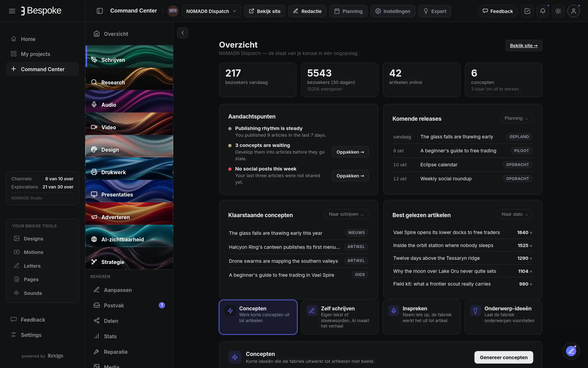Open the hamburger menu icon
Viewport: 588px width, 368px height.
tap(12, 11)
